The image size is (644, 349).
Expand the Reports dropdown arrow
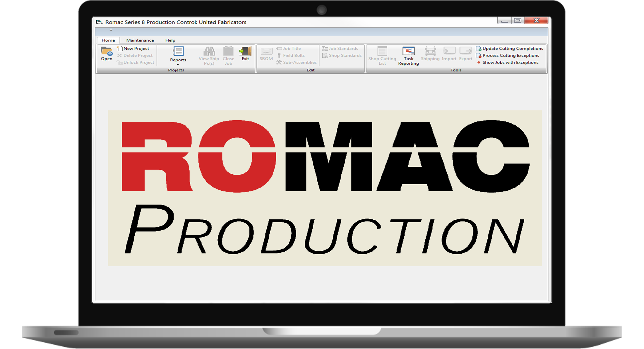click(x=178, y=65)
